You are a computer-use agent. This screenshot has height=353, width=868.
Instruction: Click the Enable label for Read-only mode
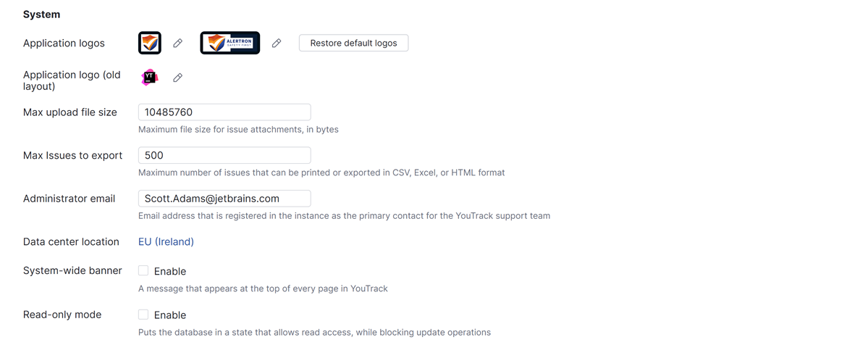click(x=170, y=315)
